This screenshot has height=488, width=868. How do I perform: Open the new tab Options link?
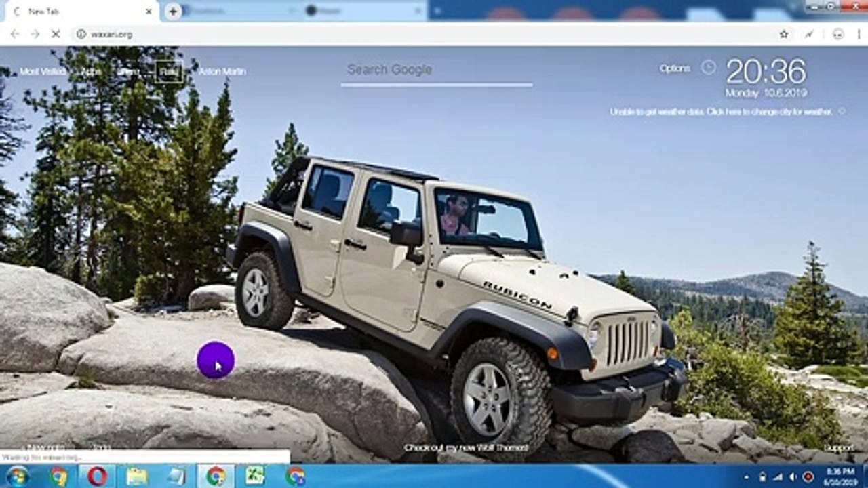tap(675, 68)
